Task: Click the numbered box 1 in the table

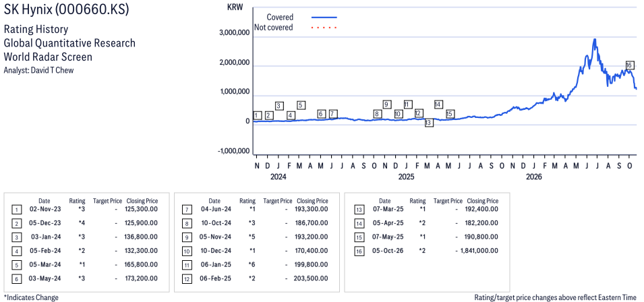Action: pos(16,210)
